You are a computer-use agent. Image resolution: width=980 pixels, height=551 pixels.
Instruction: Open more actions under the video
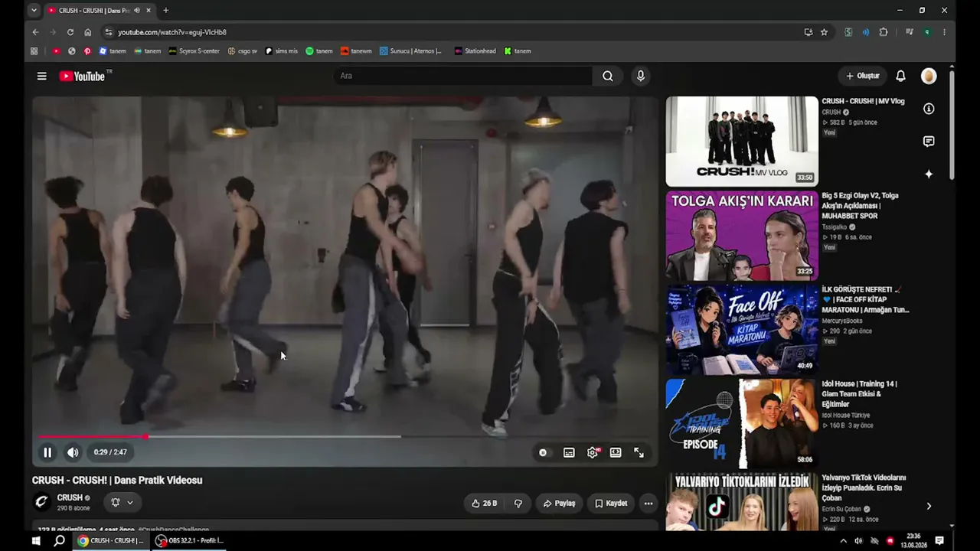pos(648,504)
